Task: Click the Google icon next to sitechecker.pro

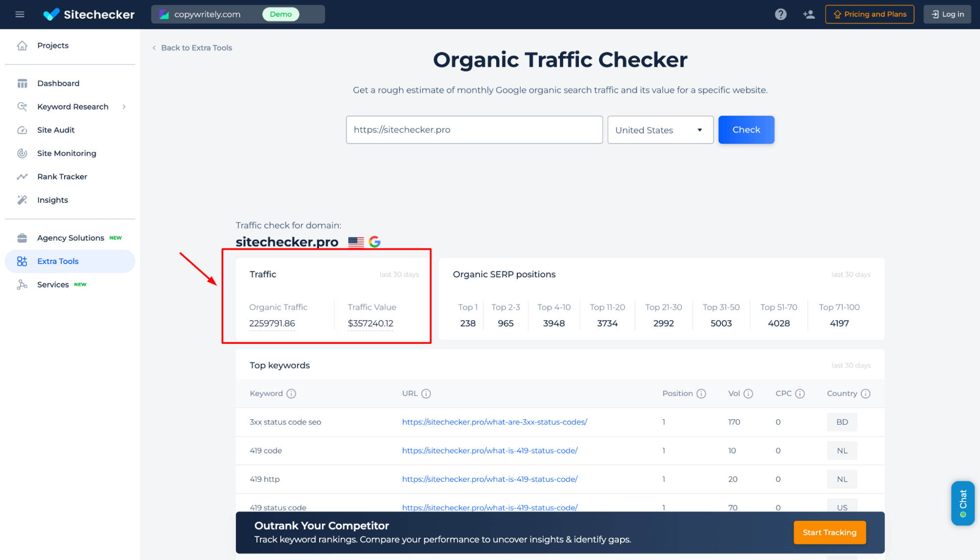Action: coord(375,241)
